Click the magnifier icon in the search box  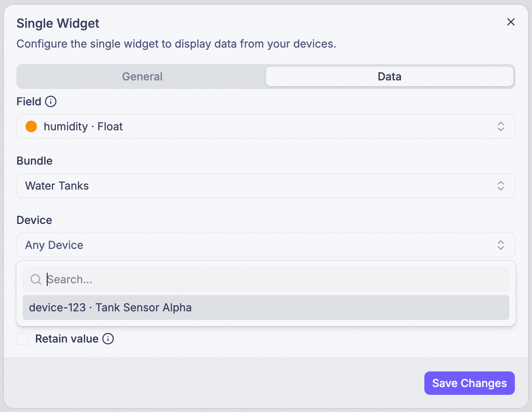coord(36,279)
